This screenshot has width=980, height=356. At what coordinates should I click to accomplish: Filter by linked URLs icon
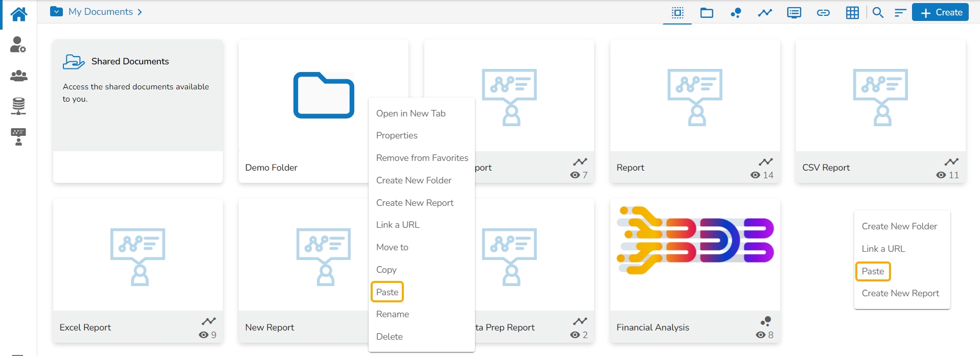[x=823, y=13]
